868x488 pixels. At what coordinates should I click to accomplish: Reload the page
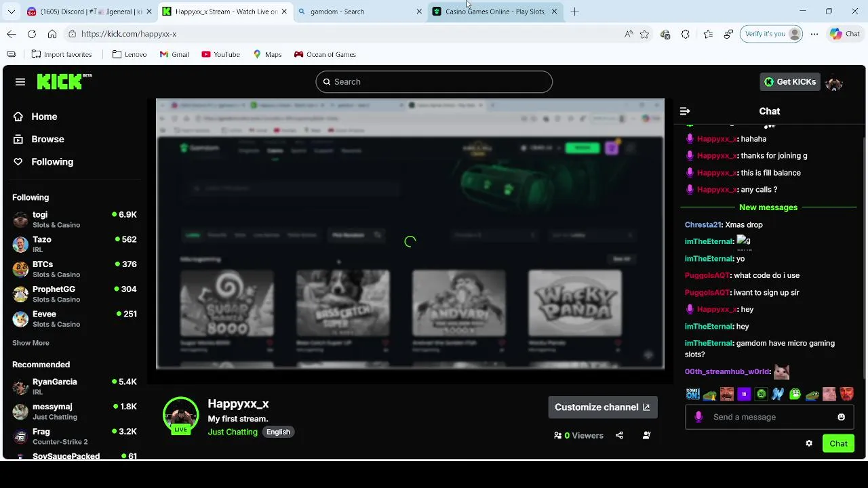tap(32, 34)
